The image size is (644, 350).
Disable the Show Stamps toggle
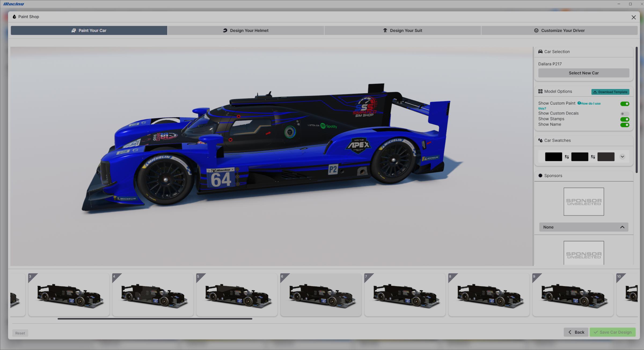pos(625,119)
